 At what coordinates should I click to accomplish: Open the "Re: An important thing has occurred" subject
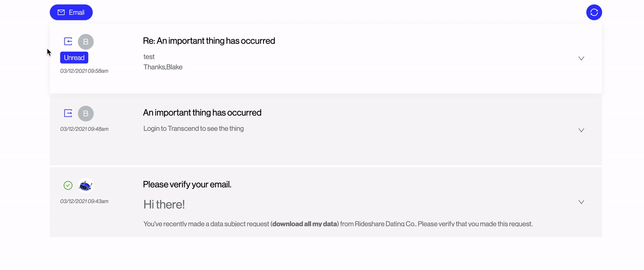209,41
